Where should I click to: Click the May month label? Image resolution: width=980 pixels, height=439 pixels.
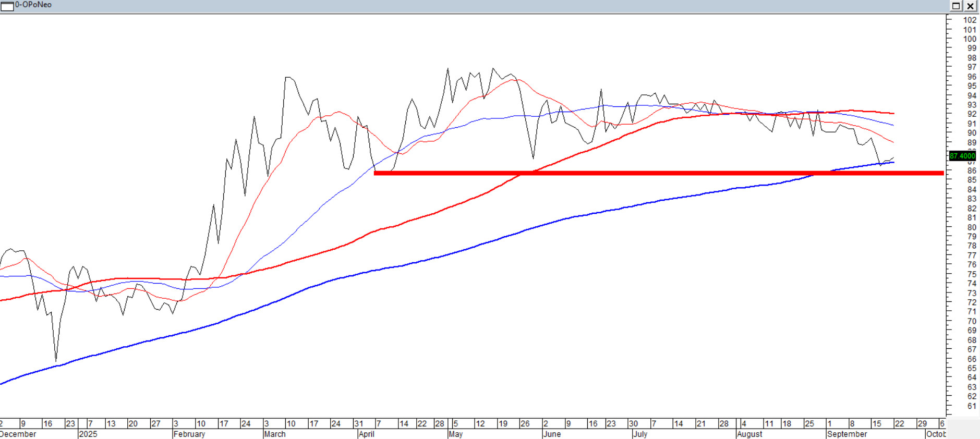click(x=456, y=434)
